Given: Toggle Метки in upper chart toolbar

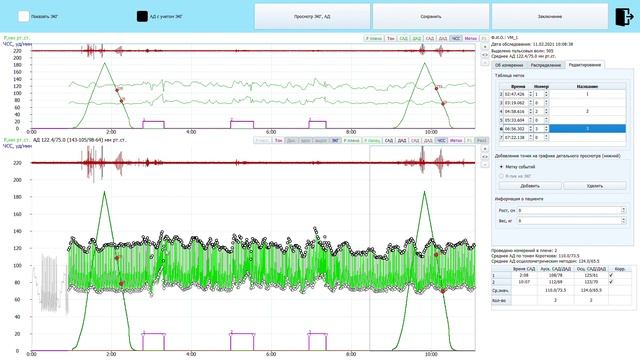Looking at the screenshot, I should coord(471,38).
